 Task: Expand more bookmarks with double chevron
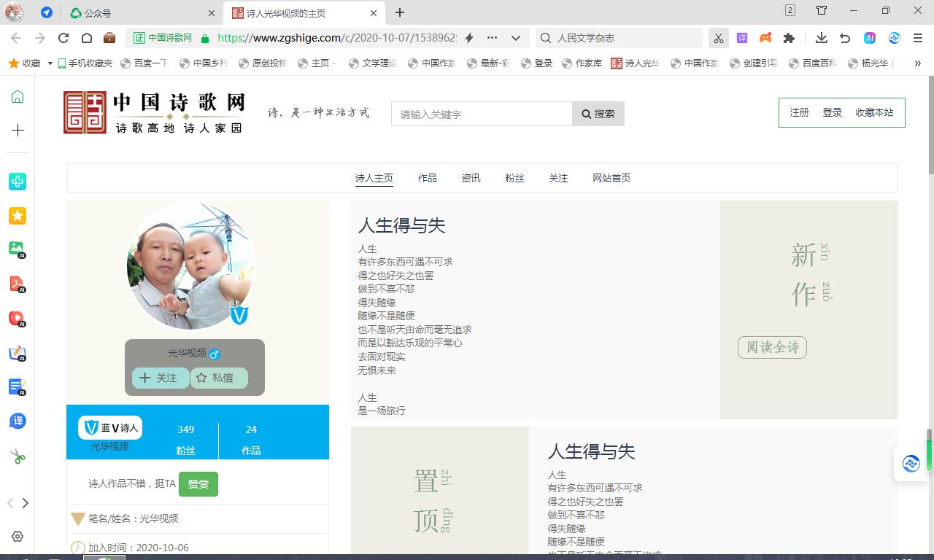point(917,63)
